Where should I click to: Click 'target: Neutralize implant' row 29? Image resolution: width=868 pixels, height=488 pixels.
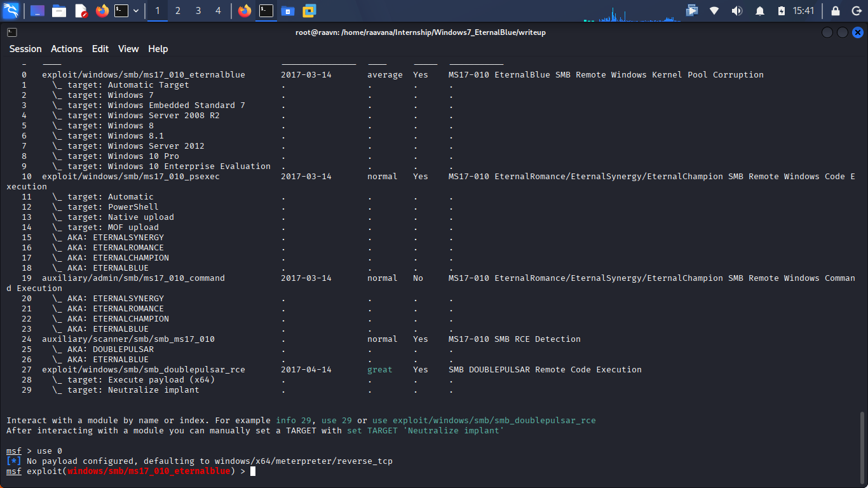(126, 390)
